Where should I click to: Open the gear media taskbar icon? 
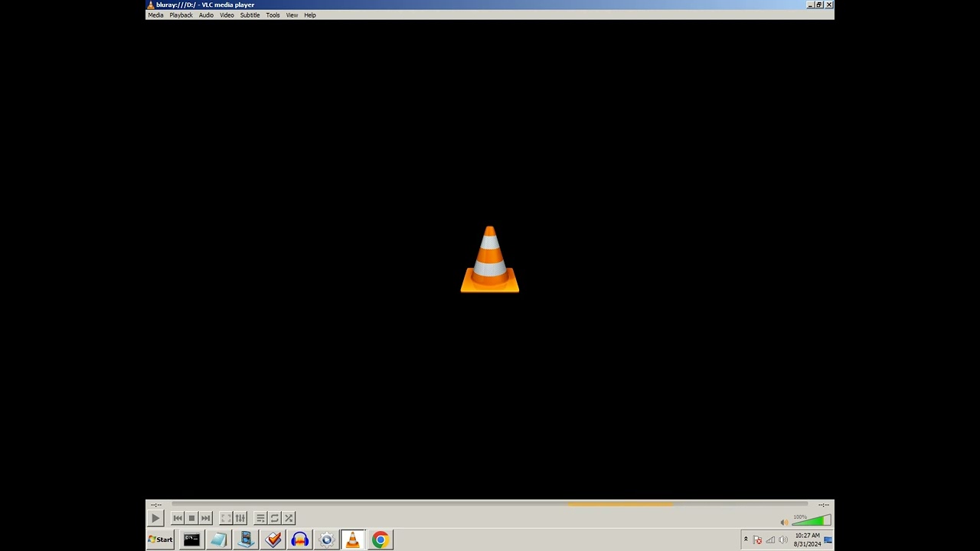pyautogui.click(x=327, y=540)
